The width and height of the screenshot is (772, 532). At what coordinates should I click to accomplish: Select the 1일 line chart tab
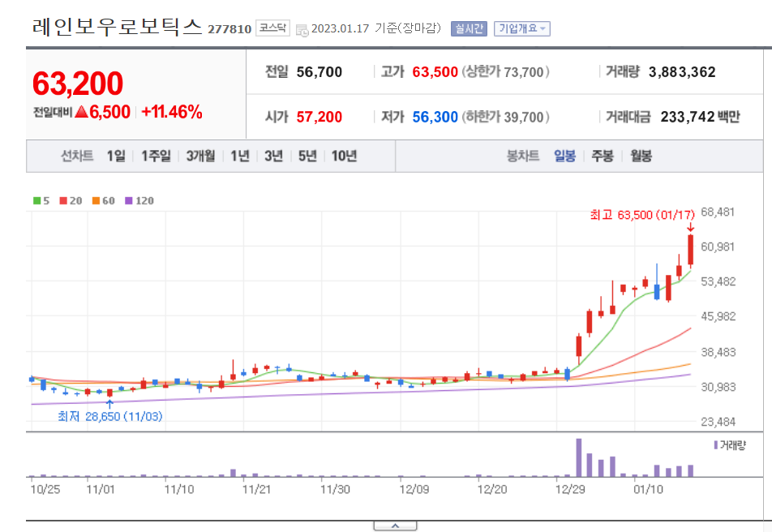pyautogui.click(x=116, y=157)
